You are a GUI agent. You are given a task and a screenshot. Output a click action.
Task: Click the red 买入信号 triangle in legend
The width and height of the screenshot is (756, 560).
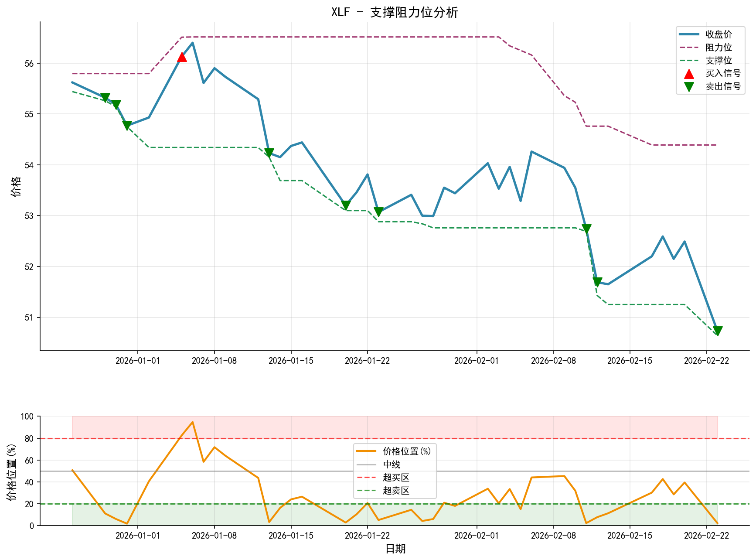tap(688, 75)
